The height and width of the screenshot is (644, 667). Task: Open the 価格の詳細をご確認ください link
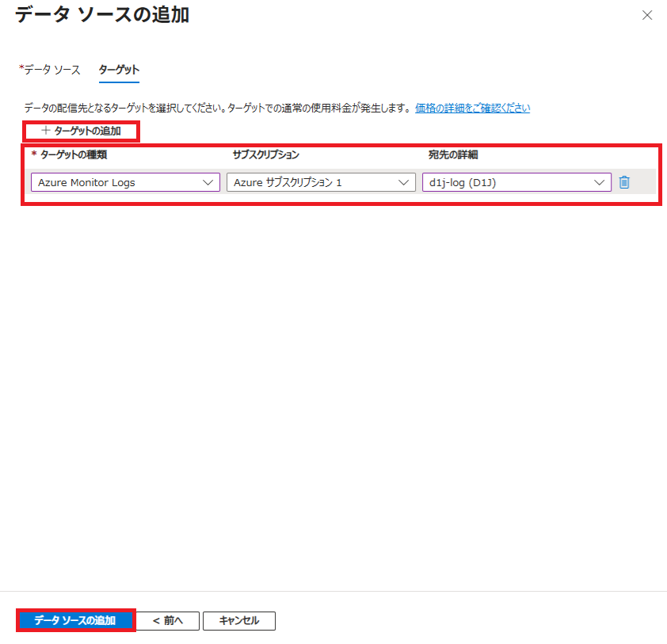click(x=473, y=108)
